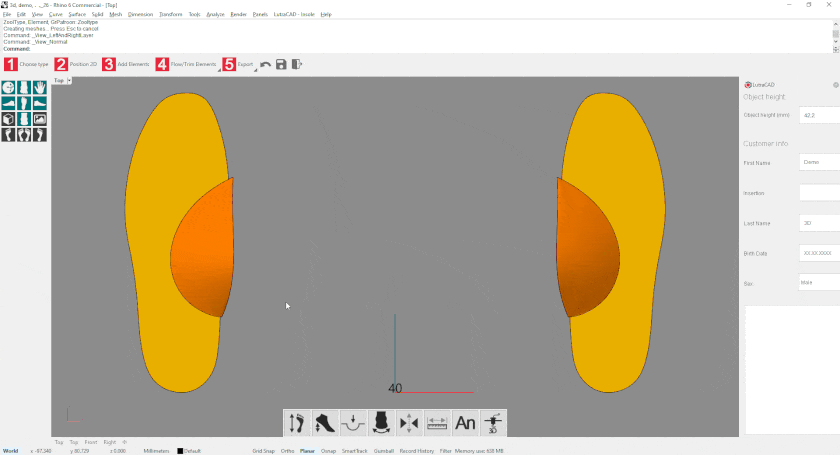840x455 pixels.
Task: Click the rotate foot cast icon
Action: click(381, 423)
